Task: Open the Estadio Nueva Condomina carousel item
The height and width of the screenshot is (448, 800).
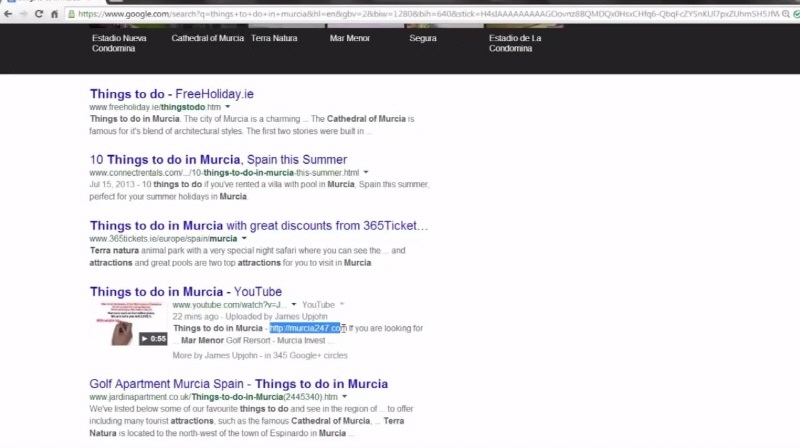Action: (119, 43)
